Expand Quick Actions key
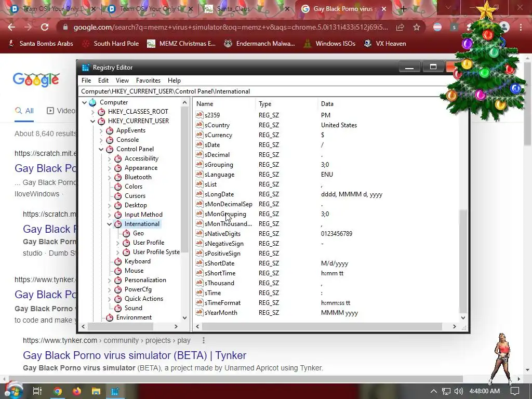 coord(109,299)
